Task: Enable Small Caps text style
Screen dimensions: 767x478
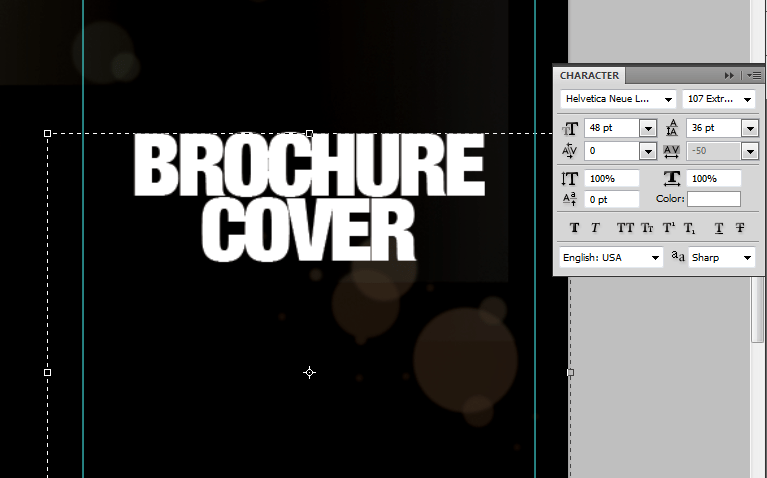Action: tap(647, 228)
